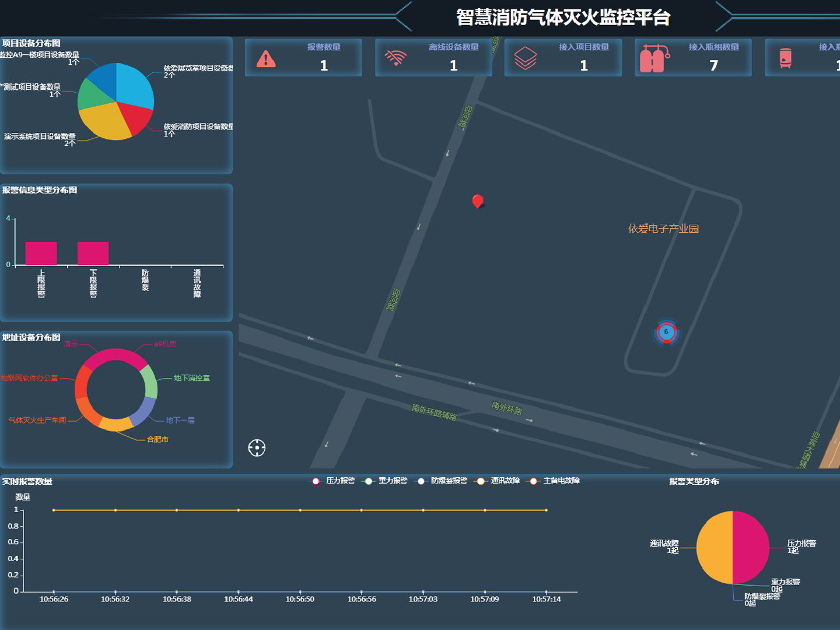Viewport: 840px width, 630px height.
Task: Click the 防爆裂 axis label in bar chart
Action: (145, 280)
